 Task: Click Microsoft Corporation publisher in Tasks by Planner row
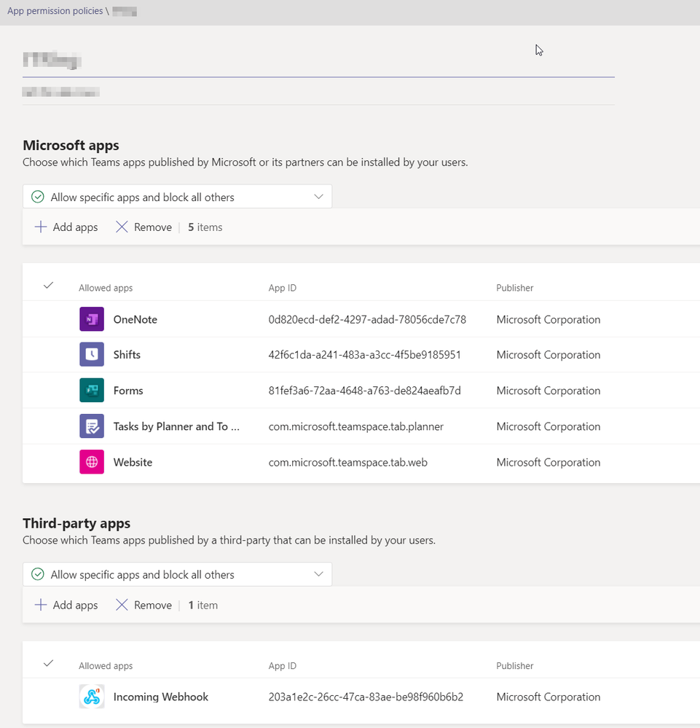coord(548,426)
